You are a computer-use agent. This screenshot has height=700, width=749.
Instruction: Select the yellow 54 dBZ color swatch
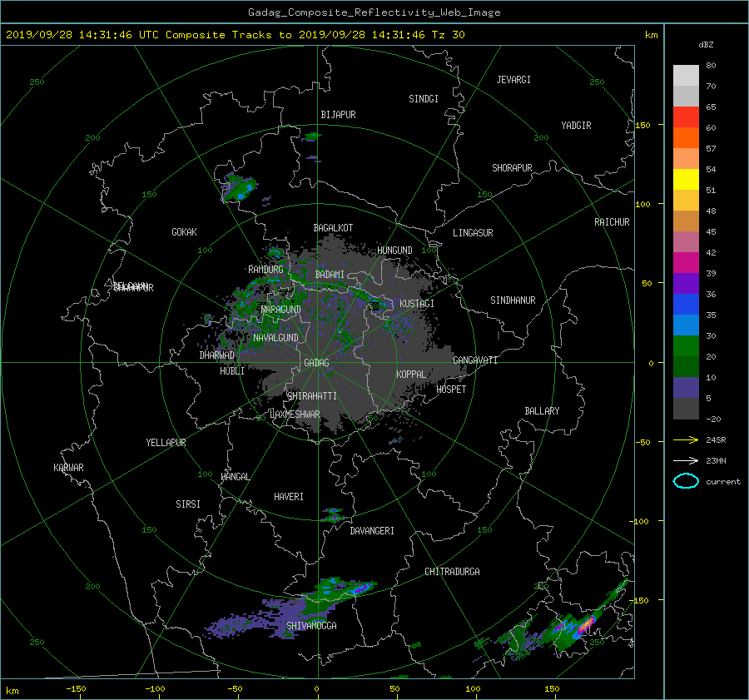point(686,179)
